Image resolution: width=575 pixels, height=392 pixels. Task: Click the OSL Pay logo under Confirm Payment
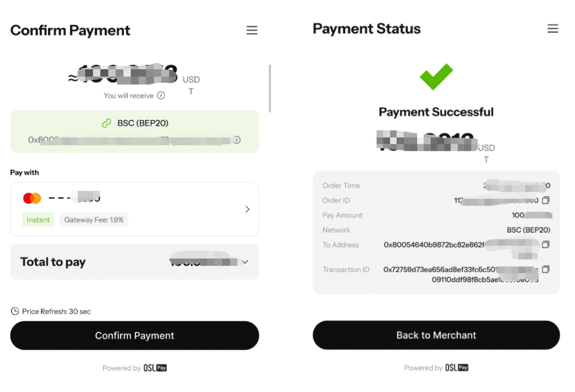pos(155,368)
